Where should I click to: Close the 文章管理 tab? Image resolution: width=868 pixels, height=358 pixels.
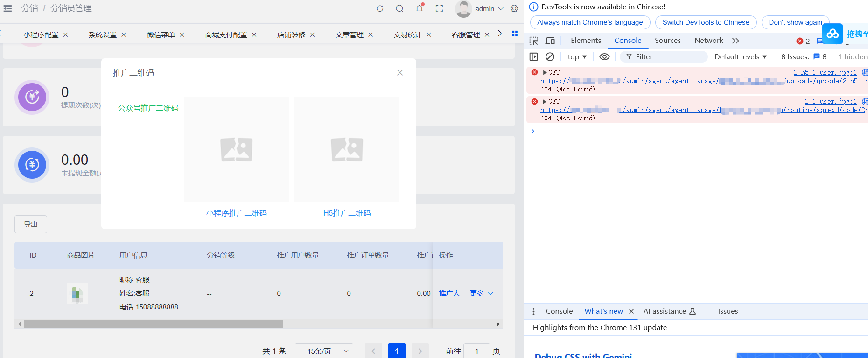click(x=371, y=35)
